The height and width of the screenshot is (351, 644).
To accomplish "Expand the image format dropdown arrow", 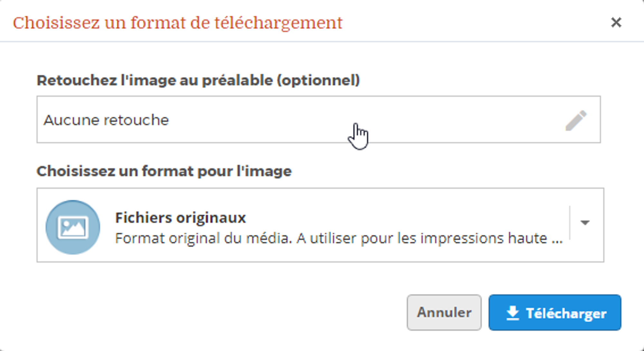I will (x=585, y=223).
